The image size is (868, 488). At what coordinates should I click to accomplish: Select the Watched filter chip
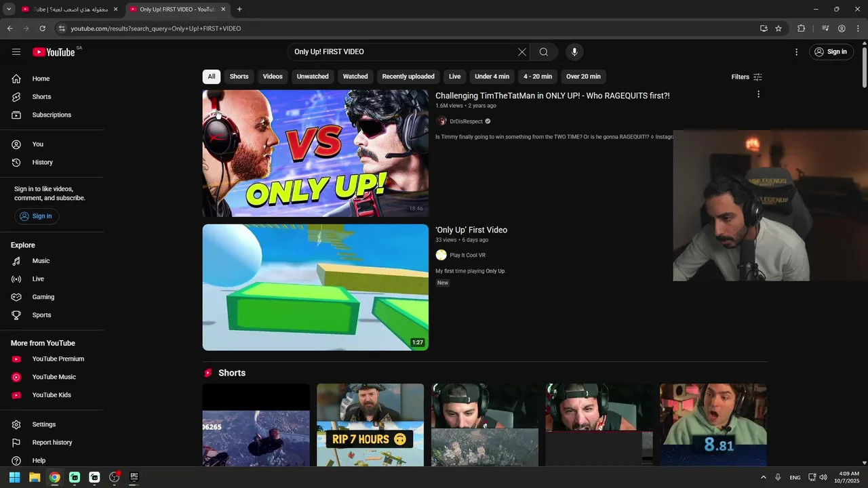[x=355, y=77]
